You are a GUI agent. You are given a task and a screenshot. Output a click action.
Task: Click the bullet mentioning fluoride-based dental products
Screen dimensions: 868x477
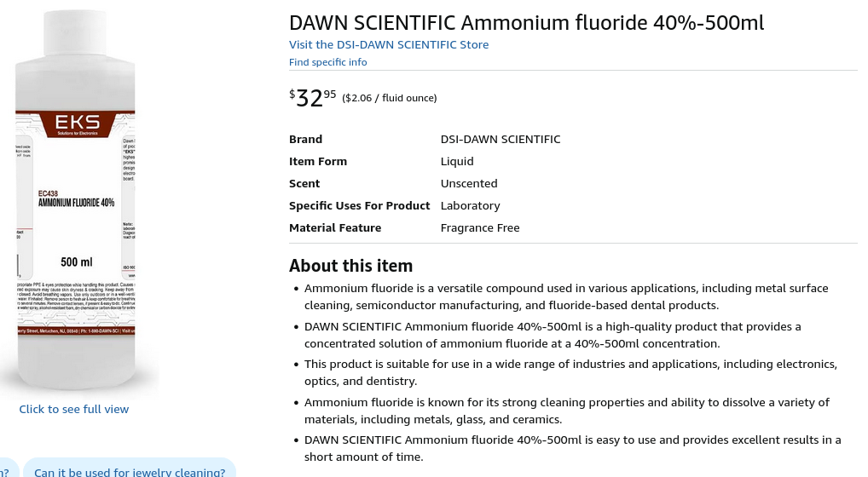[565, 296]
